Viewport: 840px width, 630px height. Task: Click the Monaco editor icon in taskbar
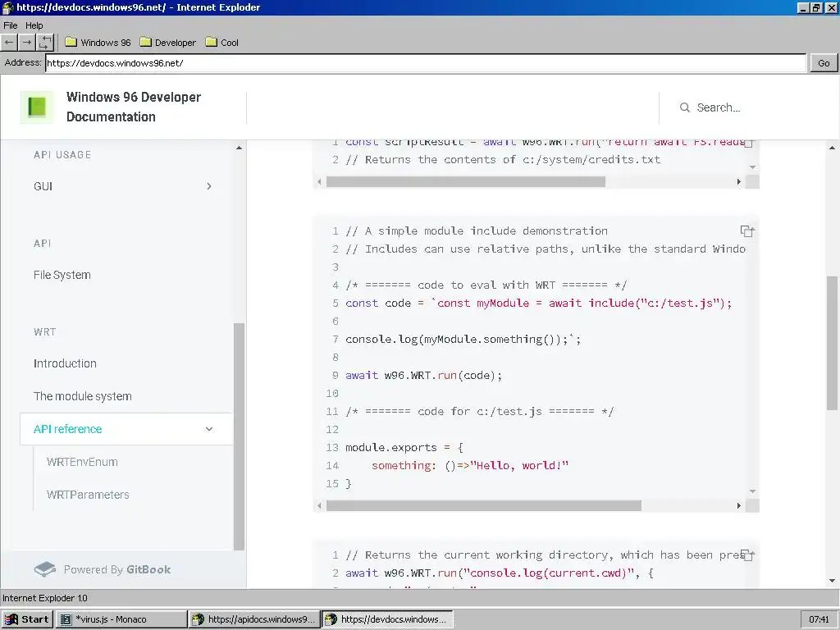pos(66,619)
